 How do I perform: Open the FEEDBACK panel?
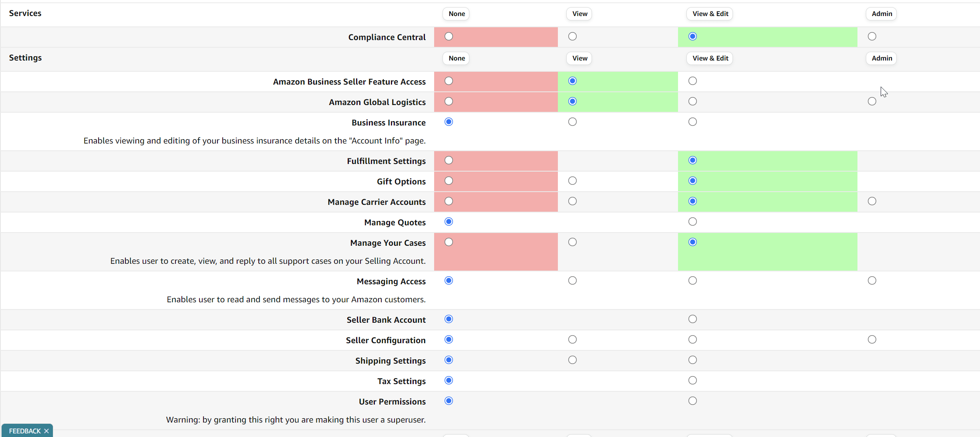click(25, 431)
